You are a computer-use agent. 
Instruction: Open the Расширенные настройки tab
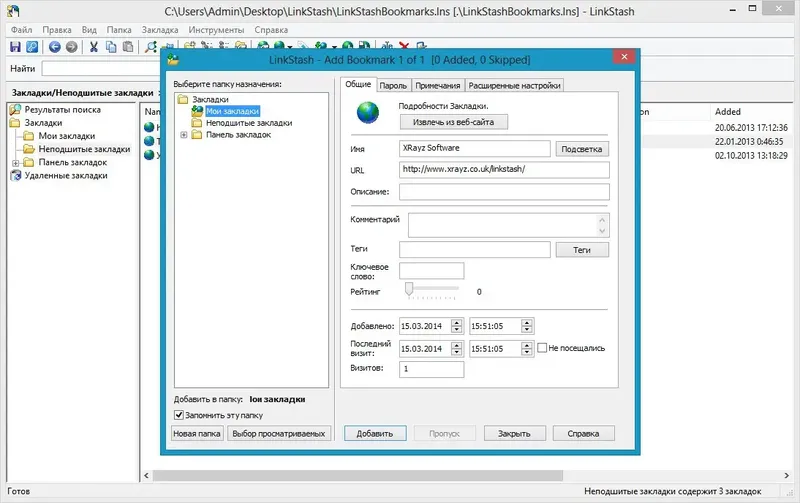514,86
